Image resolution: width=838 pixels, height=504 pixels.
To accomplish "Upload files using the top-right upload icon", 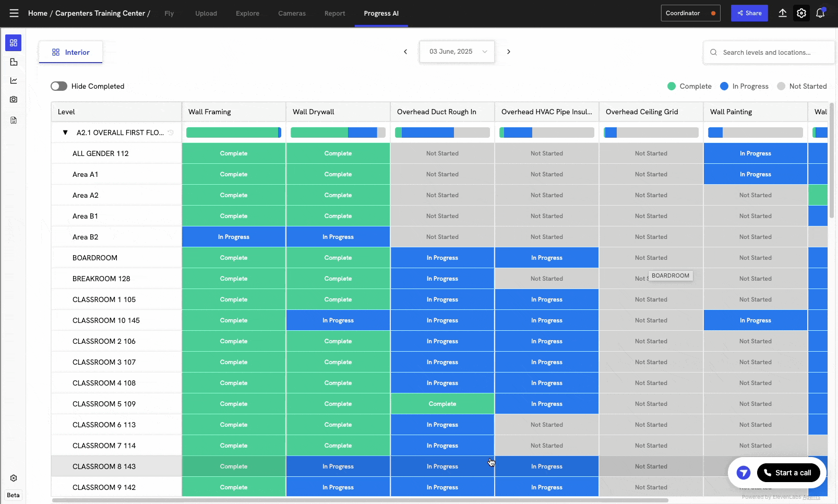I will (x=783, y=13).
